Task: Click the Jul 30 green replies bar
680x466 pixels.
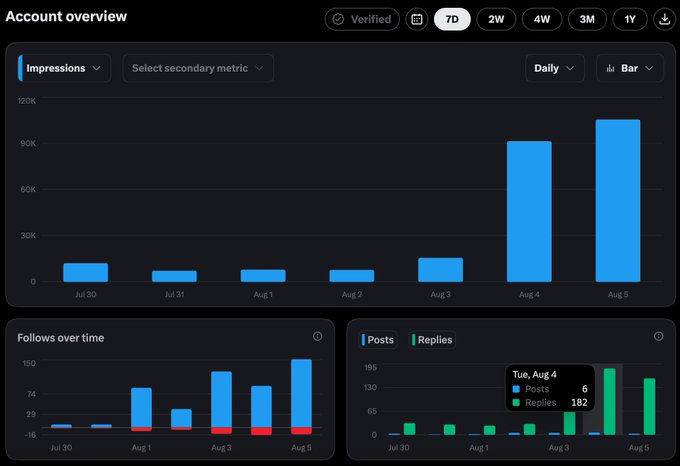Action: (x=409, y=429)
